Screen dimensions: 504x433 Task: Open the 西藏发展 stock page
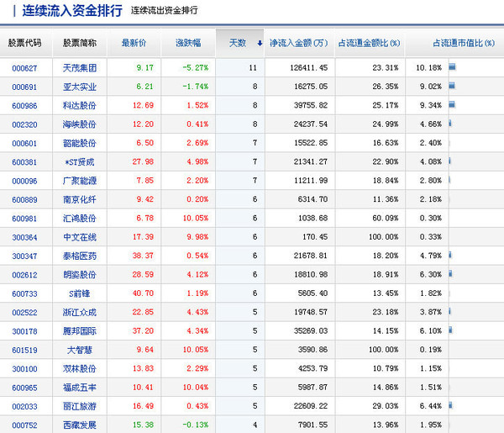(80, 425)
